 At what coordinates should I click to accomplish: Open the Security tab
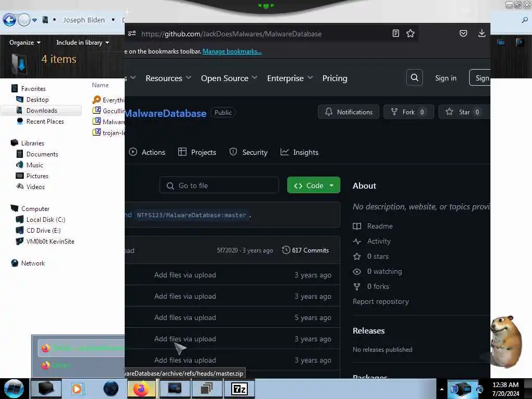point(248,152)
